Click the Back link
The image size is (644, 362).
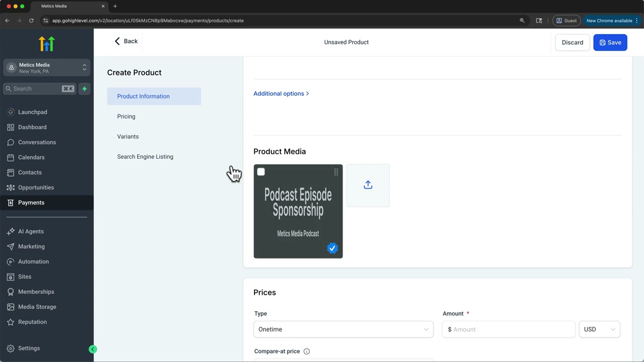tap(126, 41)
